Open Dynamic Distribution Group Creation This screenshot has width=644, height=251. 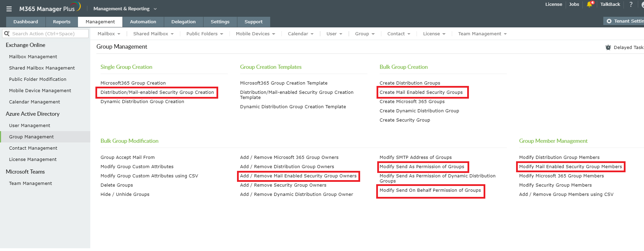(x=142, y=101)
